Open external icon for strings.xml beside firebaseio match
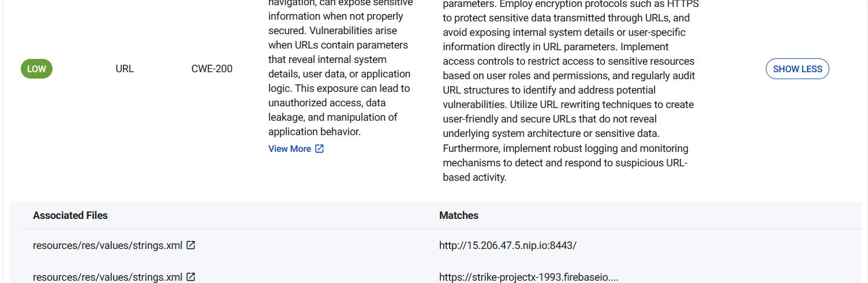 pyautogui.click(x=191, y=277)
